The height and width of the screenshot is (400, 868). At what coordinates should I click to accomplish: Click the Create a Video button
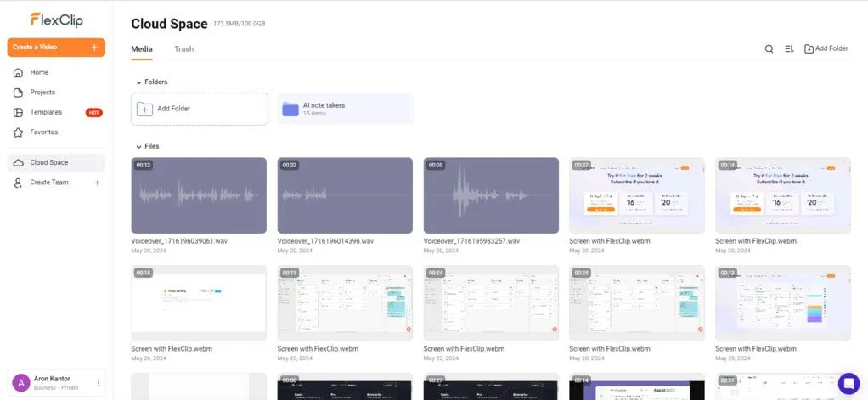click(56, 48)
